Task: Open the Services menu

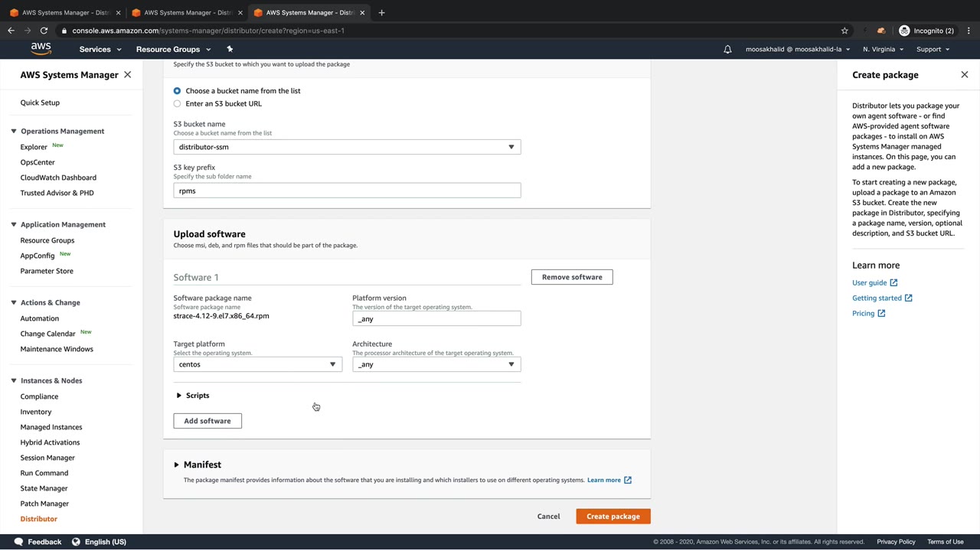Action: point(100,49)
